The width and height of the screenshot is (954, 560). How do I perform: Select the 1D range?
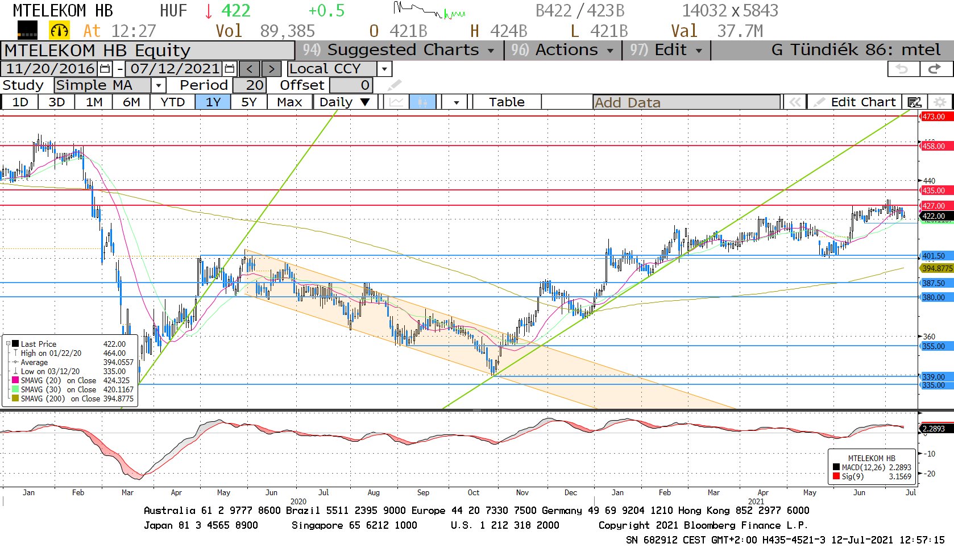point(20,102)
